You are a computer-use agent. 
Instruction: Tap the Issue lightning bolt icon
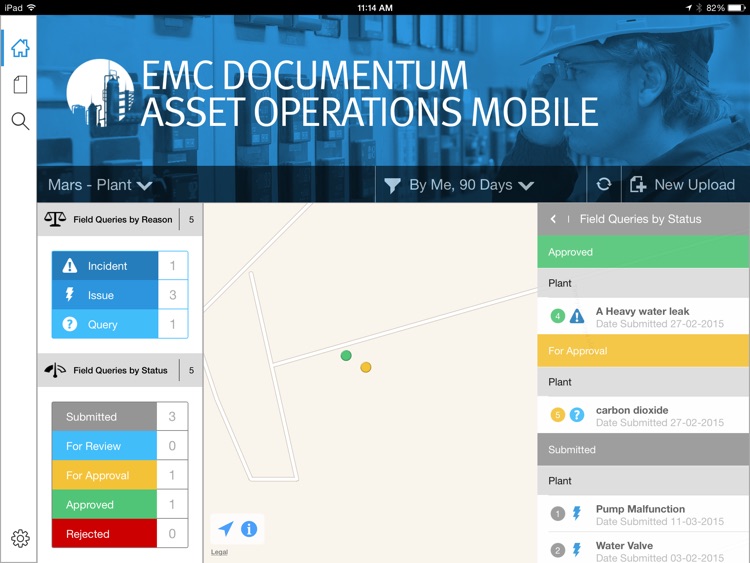click(x=70, y=295)
